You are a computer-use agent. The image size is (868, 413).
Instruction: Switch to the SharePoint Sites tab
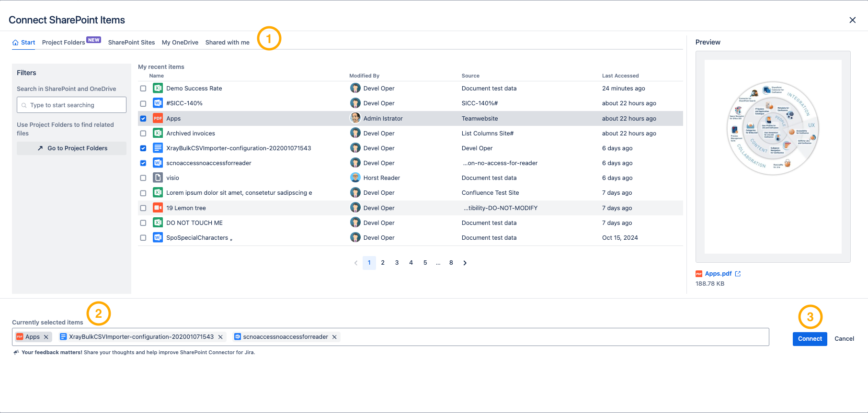click(131, 43)
